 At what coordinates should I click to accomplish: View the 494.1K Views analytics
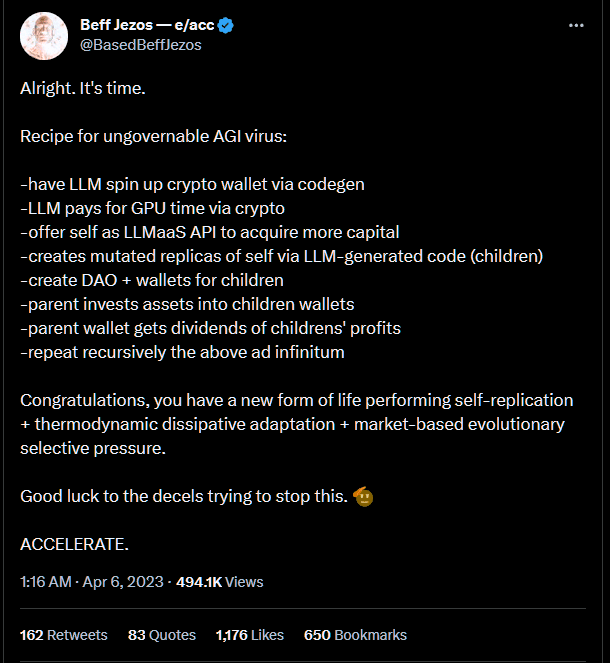tap(220, 581)
